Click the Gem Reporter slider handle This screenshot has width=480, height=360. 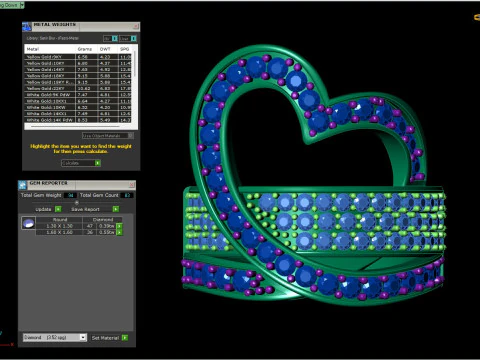pyautogui.click(x=77, y=203)
